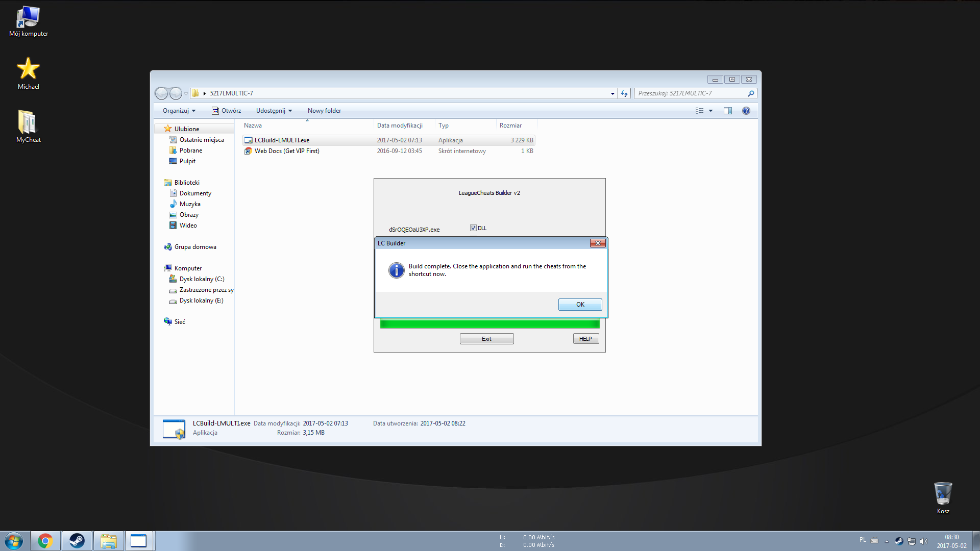Open Dysk lokalny (E:)
This screenshot has height=551, width=980.
point(201,300)
